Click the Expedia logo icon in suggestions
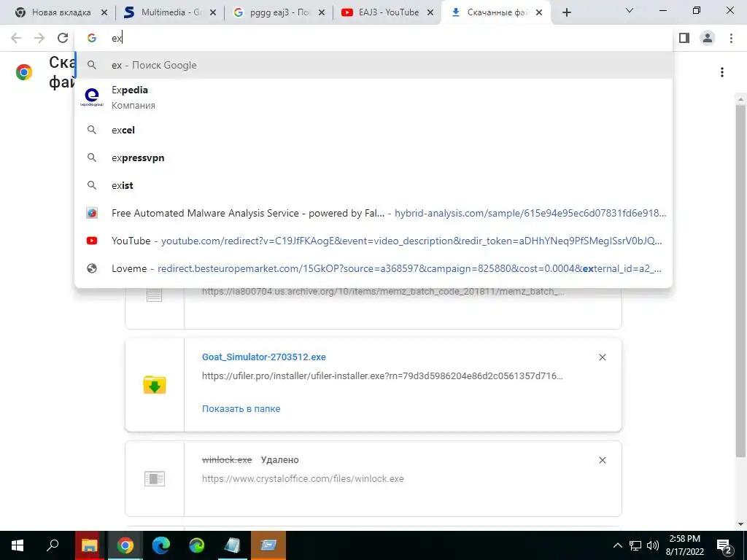 coord(91,97)
